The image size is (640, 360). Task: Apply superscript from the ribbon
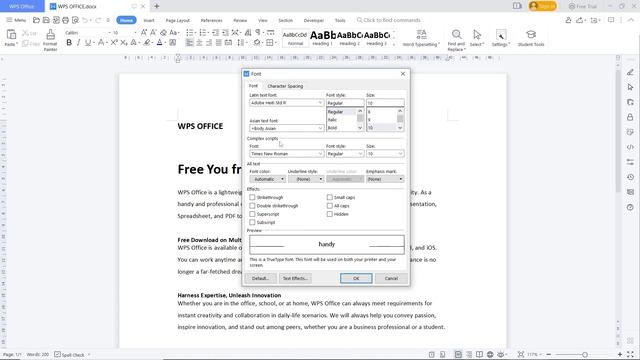point(114,42)
